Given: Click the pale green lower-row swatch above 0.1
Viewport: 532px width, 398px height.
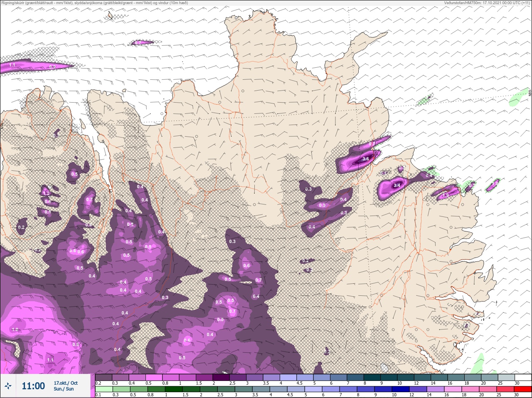Looking at the screenshot, I should pyautogui.click(x=103, y=389).
